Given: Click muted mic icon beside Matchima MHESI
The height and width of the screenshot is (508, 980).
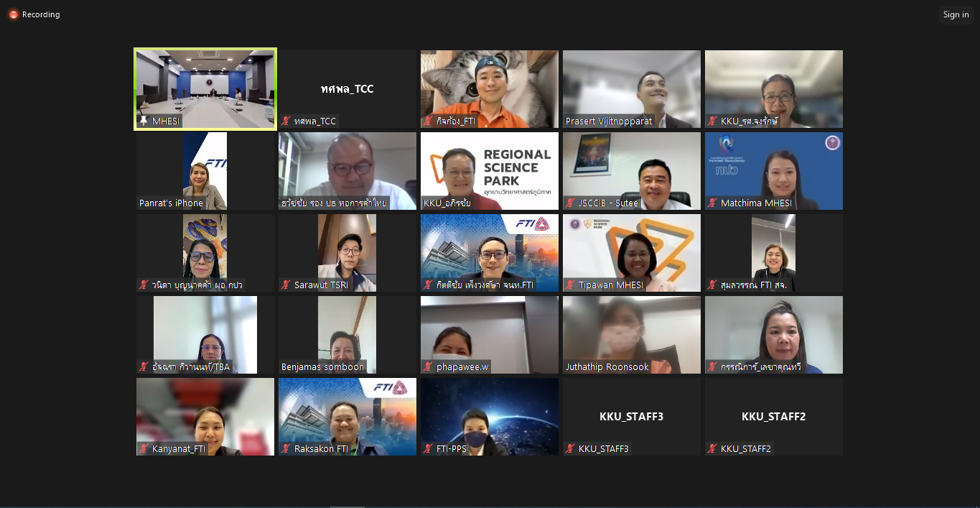Looking at the screenshot, I should [x=712, y=203].
